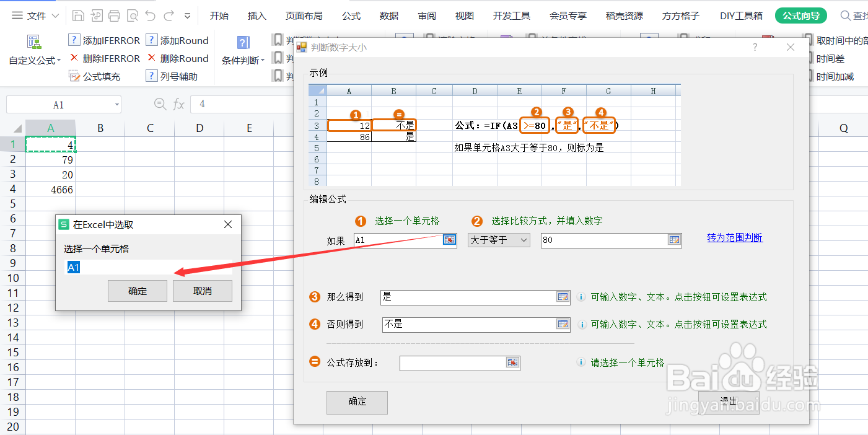Click expression icon in 那么得到 field

[x=563, y=297]
